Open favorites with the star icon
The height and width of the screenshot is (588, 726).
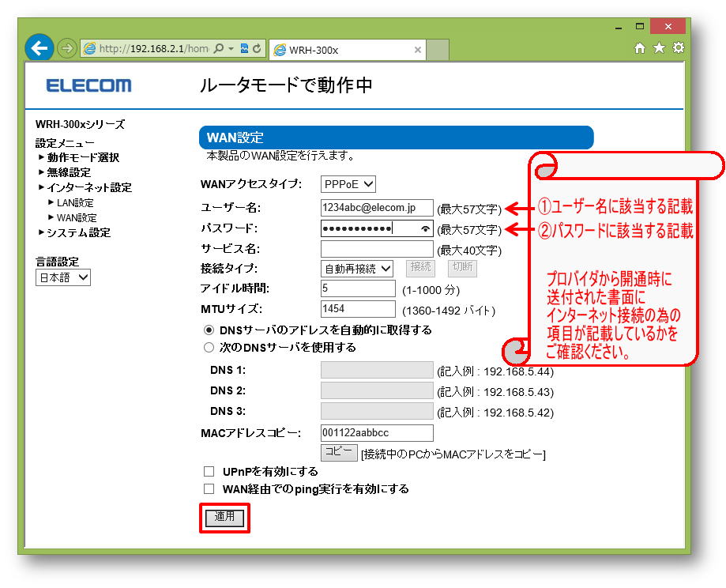point(659,47)
